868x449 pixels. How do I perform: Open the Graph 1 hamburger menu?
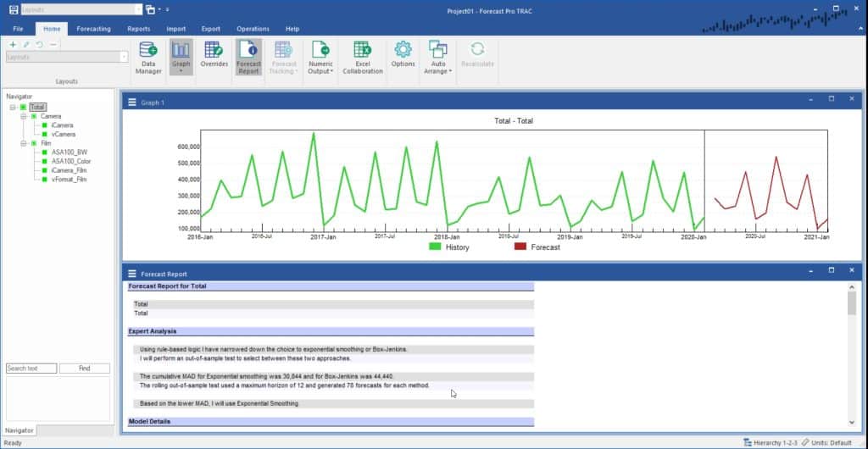click(131, 103)
